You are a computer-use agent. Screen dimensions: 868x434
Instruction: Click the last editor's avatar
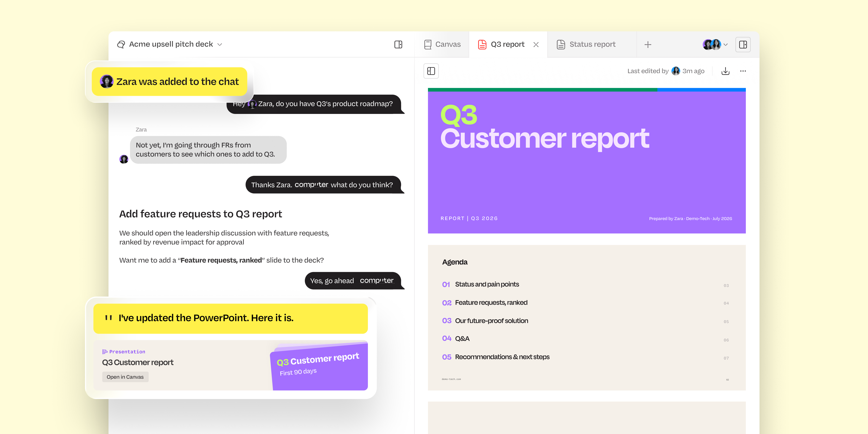tap(676, 71)
